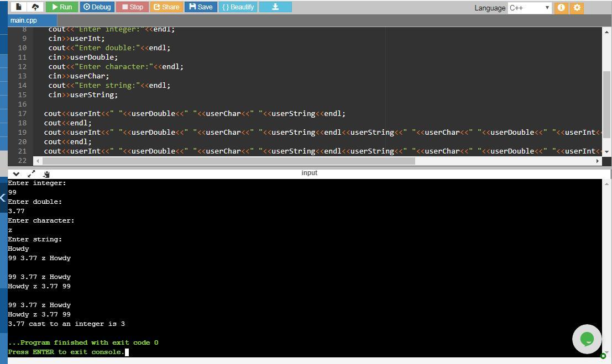Click 'cout<<endl;' on line 20

pyautogui.click(x=67, y=141)
